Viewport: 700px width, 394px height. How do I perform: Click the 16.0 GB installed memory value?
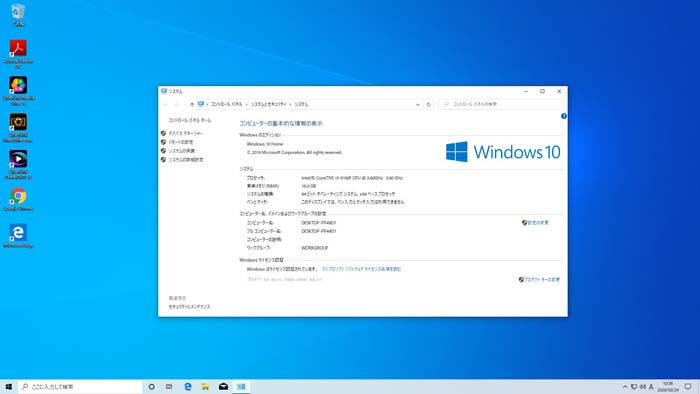(x=308, y=186)
